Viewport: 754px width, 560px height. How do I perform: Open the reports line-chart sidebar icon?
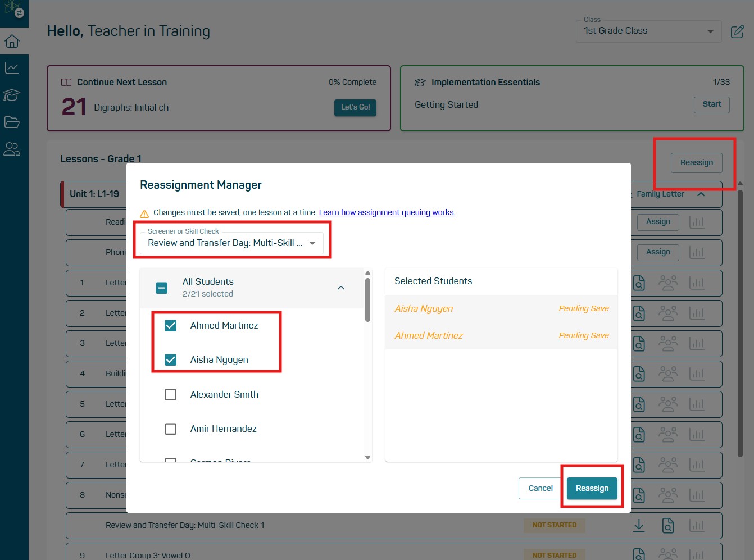[x=12, y=68]
